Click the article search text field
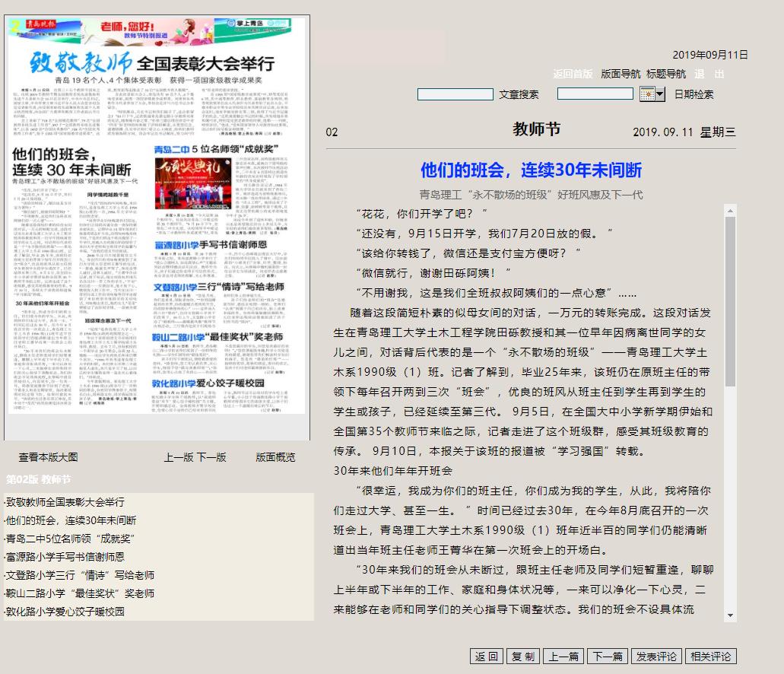This screenshot has width=784, height=674. [x=455, y=94]
